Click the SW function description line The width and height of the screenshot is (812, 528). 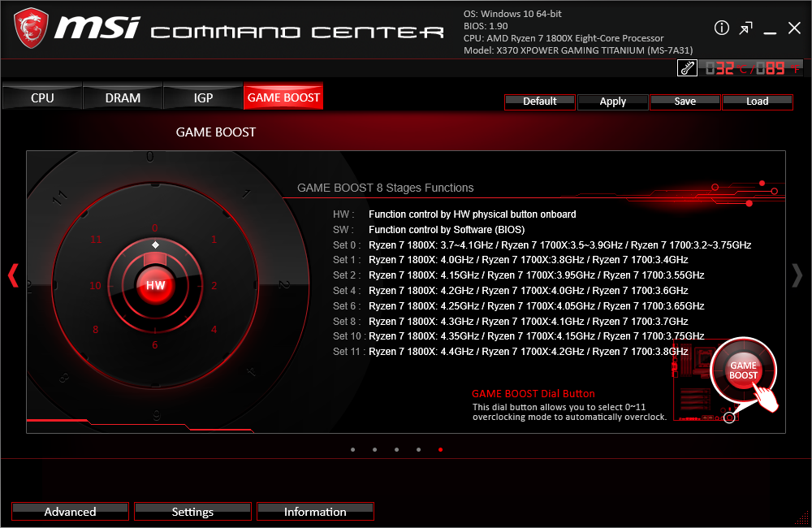[429, 230]
